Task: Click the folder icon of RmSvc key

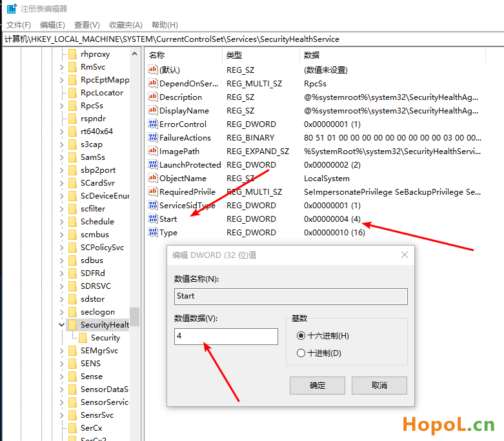Action: coord(73,67)
